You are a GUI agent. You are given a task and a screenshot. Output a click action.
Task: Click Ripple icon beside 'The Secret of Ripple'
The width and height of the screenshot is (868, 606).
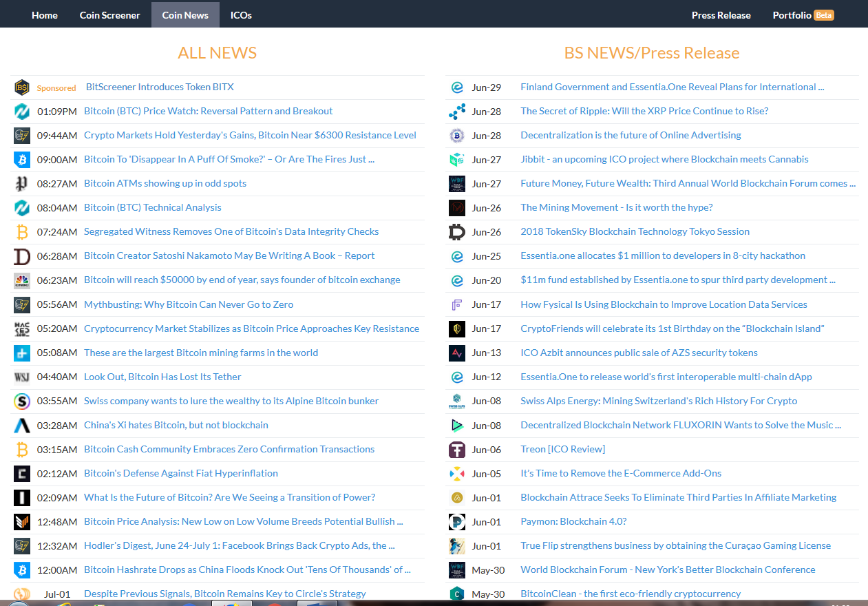457,112
